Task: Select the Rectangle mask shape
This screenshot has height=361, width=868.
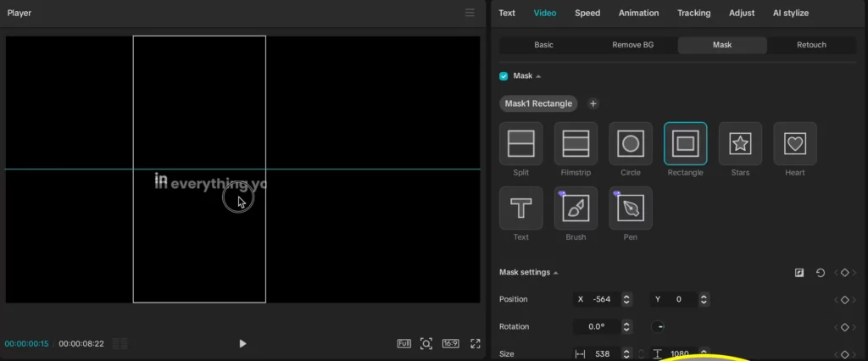Action: 685,143
